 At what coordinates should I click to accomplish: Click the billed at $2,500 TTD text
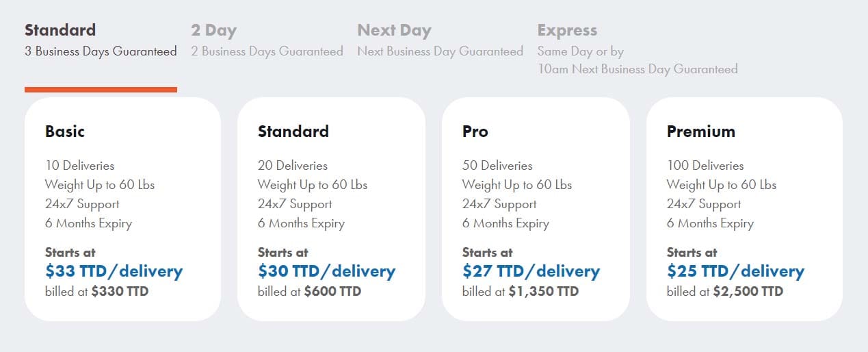point(725,292)
